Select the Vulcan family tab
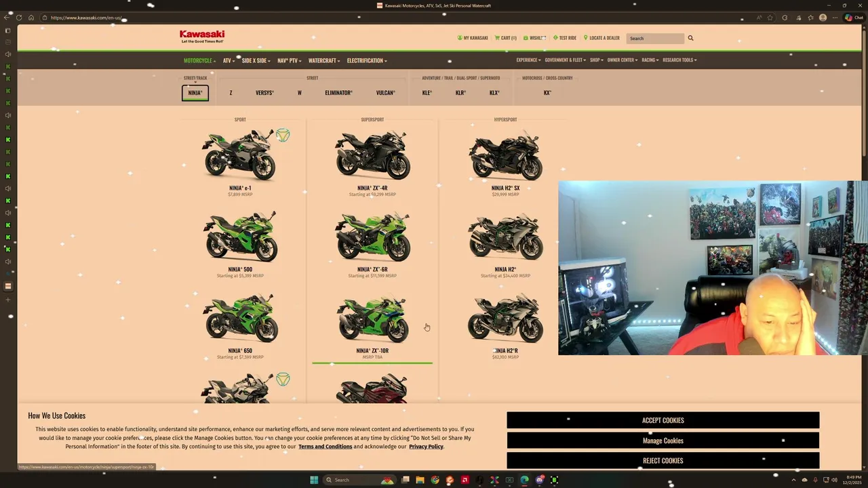 385,93
